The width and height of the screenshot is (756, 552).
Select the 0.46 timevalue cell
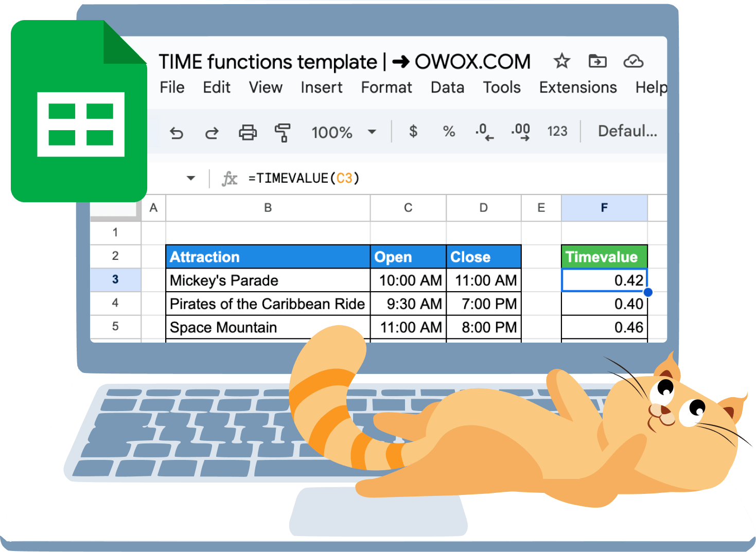pyautogui.click(x=604, y=327)
